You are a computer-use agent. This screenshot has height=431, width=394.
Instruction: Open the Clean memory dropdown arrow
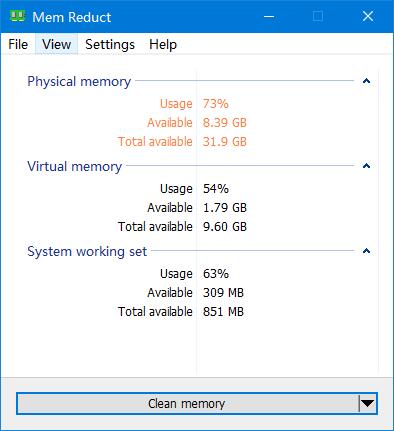[368, 404]
